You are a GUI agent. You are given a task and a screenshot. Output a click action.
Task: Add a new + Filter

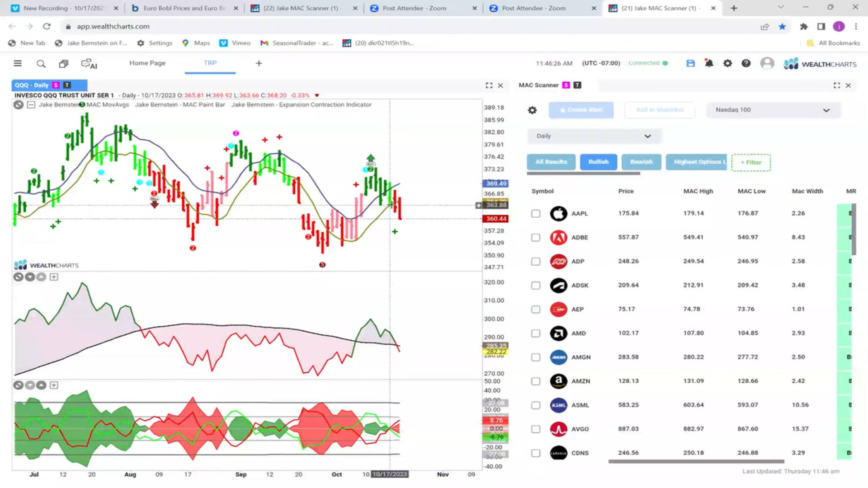click(x=751, y=163)
